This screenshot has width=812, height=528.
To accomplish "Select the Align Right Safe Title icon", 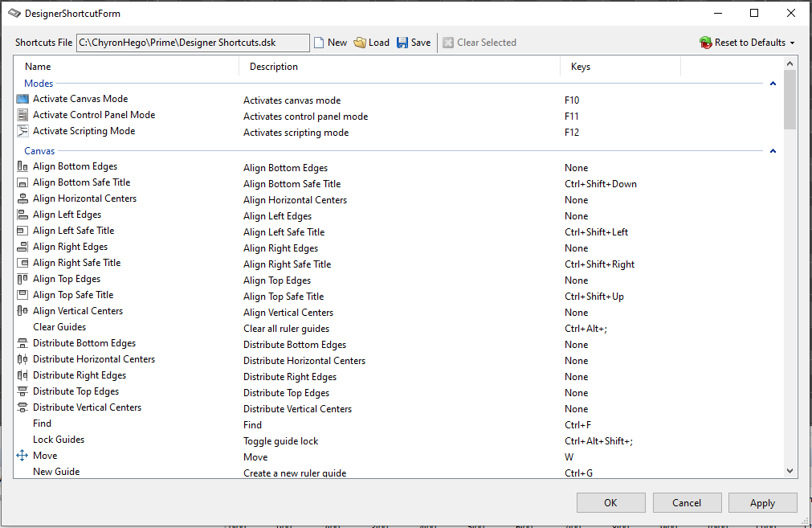I will 22,263.
